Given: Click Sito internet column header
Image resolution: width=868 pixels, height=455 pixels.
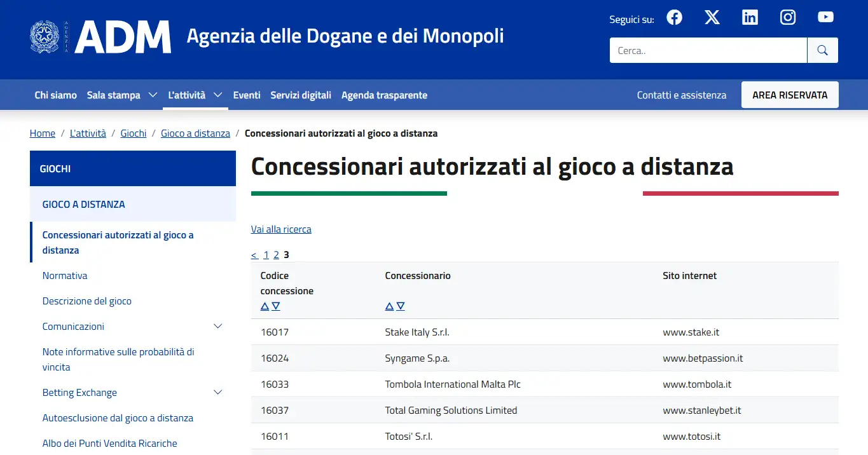Looking at the screenshot, I should coord(689,276).
